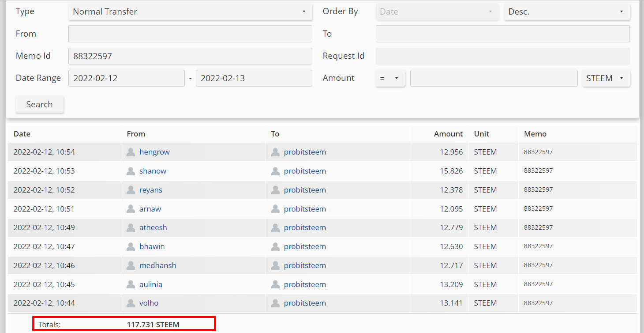Open the Desc. sort order dropdown
This screenshot has width=644, height=333.
pyautogui.click(x=567, y=11)
